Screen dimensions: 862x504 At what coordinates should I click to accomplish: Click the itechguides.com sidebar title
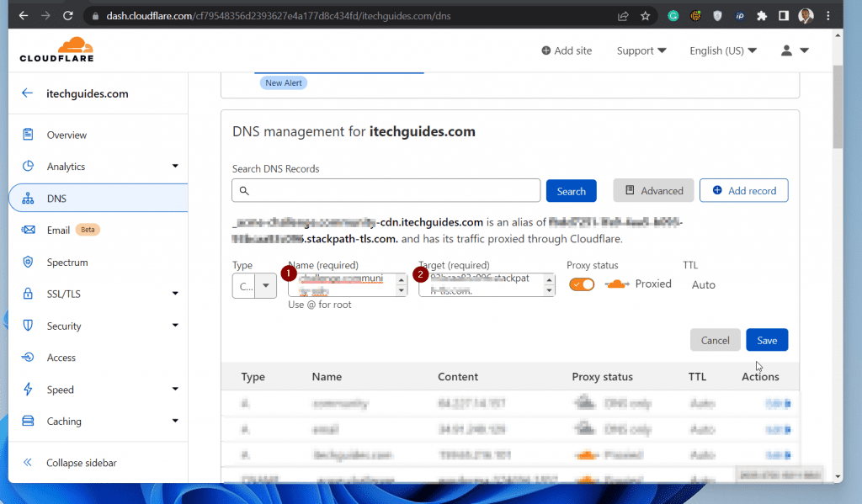(88, 93)
